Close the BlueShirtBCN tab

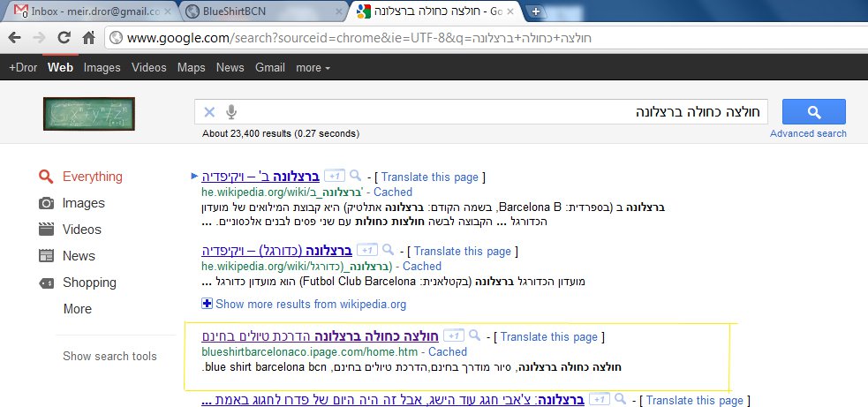point(339,11)
